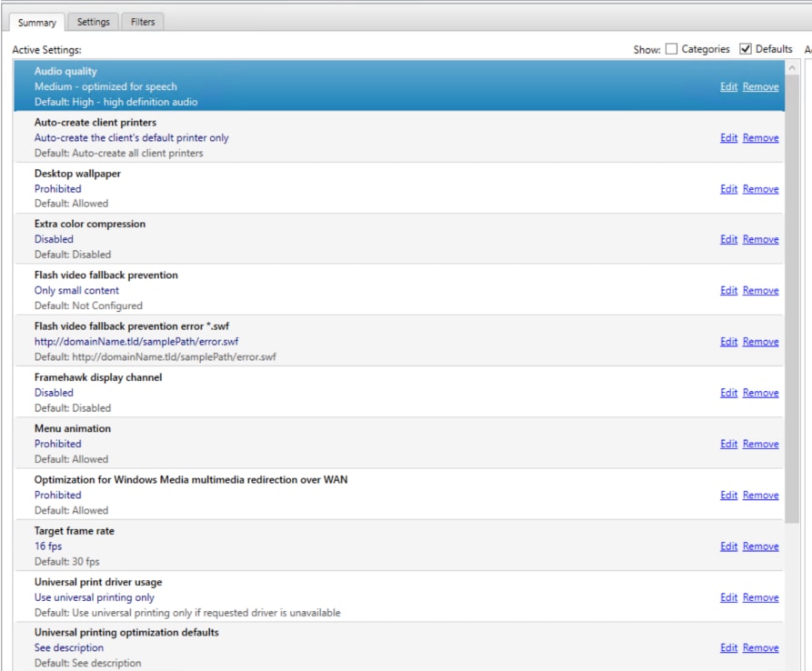Remove Windows Media WAN optimization setting
Image resolution: width=812 pixels, height=671 pixels.
pos(761,495)
